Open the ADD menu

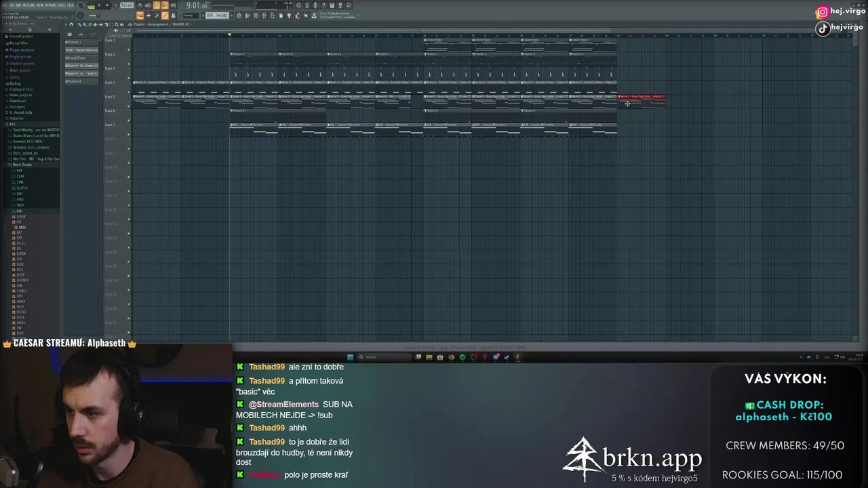[18, 5]
